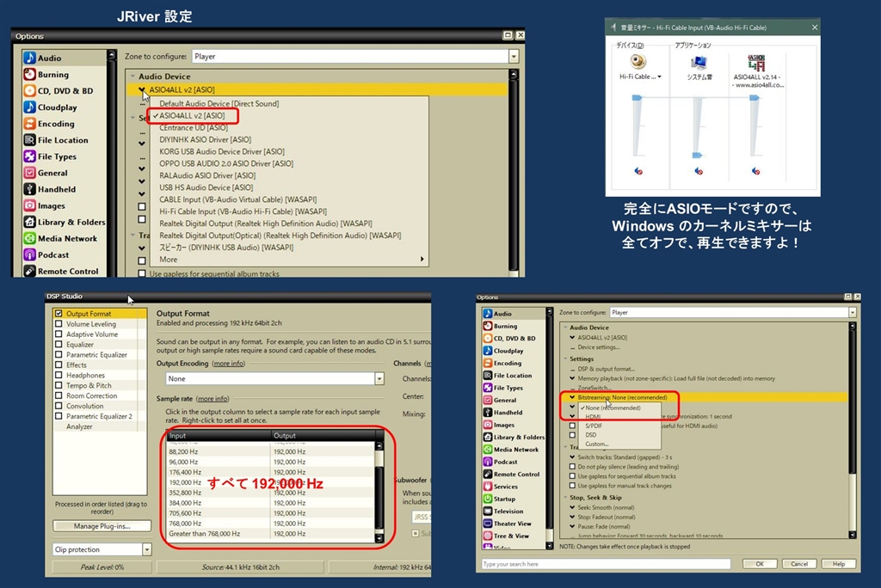Open the Tree & View options category

pyautogui.click(x=506, y=536)
